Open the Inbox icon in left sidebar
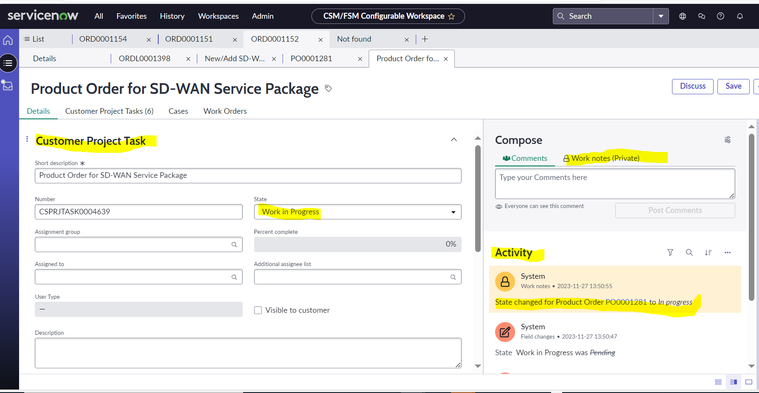Screen dimensions: 759x393 tap(8, 86)
